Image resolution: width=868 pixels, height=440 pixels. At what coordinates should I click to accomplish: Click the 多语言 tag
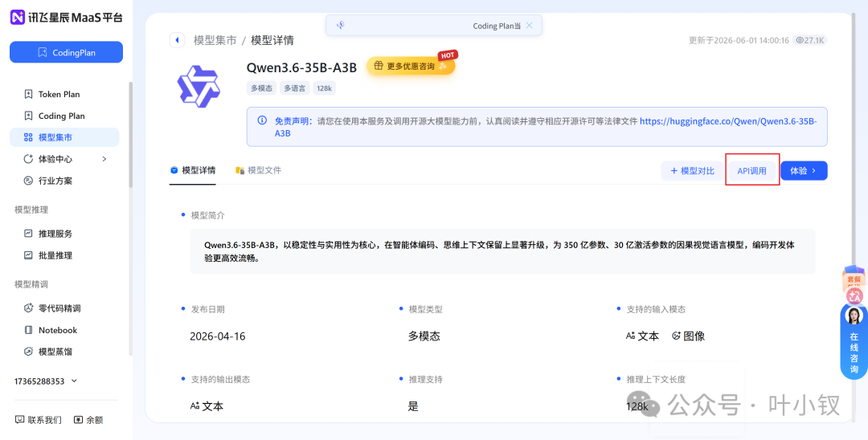[x=294, y=88]
